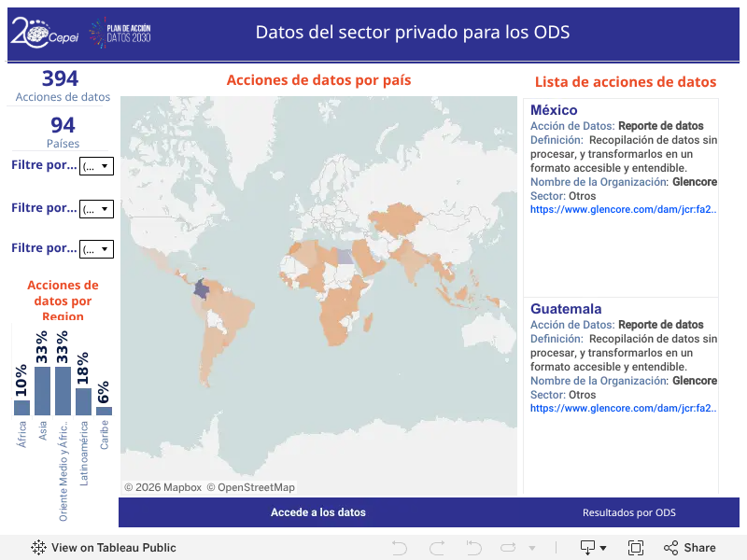747x560 pixels.
Task: Click the 94 Países count
Action: [x=63, y=125]
